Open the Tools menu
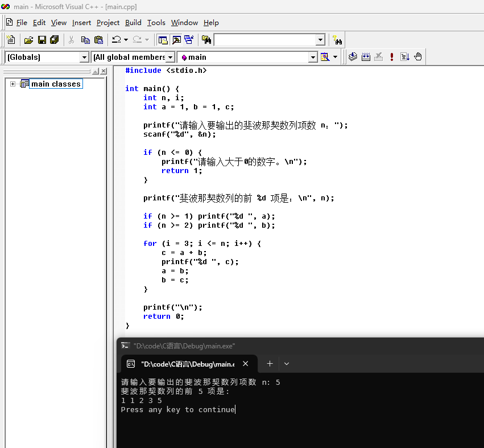The height and width of the screenshot is (448, 484). click(156, 23)
